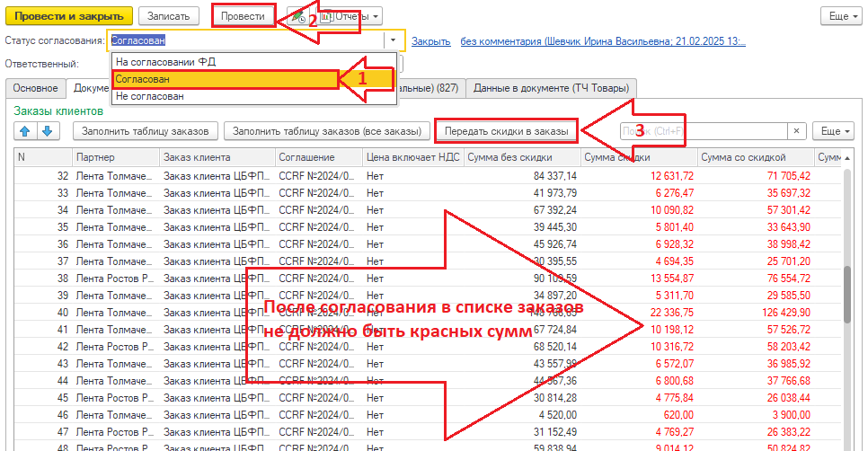The width and height of the screenshot is (868, 451).
Task: Switch to the Основное tab
Action: [36, 88]
